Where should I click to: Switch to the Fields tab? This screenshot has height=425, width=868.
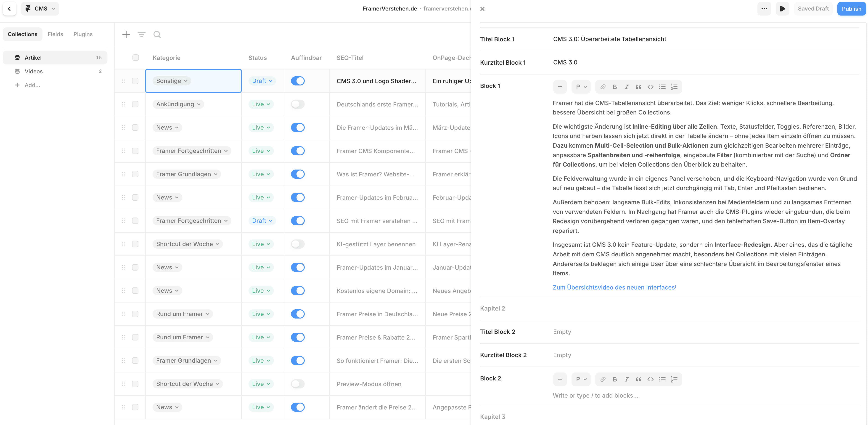click(x=55, y=34)
